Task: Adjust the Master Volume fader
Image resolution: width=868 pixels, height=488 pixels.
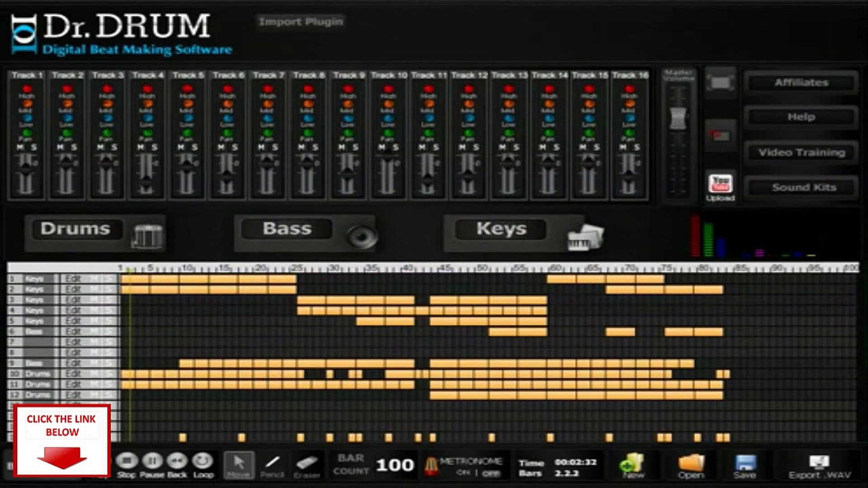Action: [678, 118]
